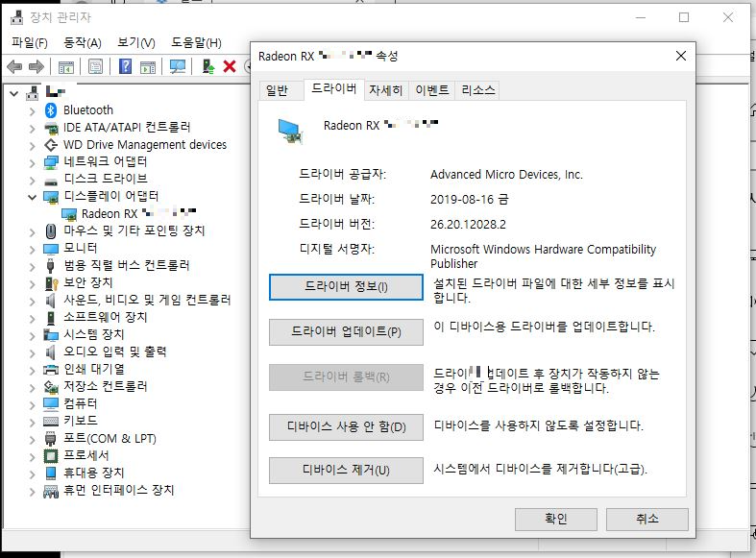Collapse the root computer node

point(14,93)
